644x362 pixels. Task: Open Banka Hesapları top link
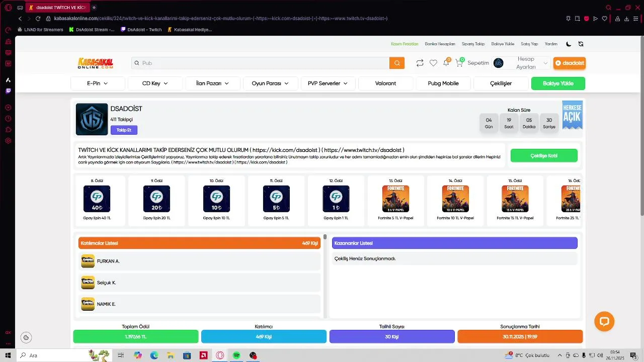[x=440, y=44]
